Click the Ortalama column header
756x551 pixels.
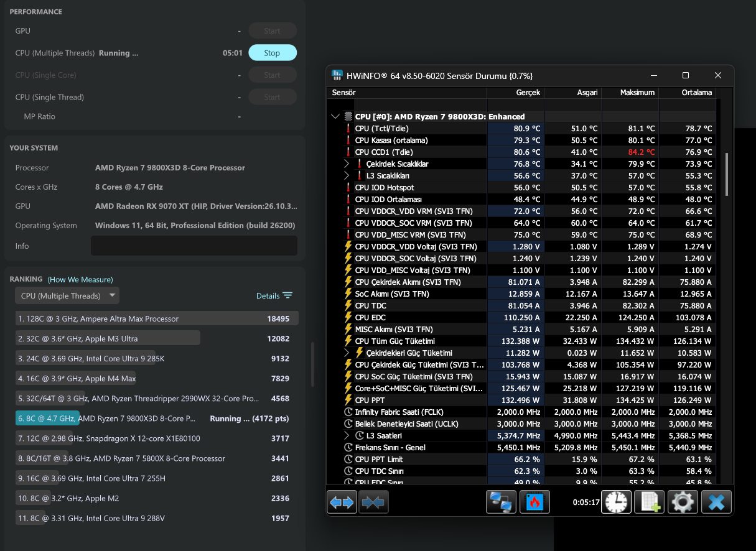point(688,93)
